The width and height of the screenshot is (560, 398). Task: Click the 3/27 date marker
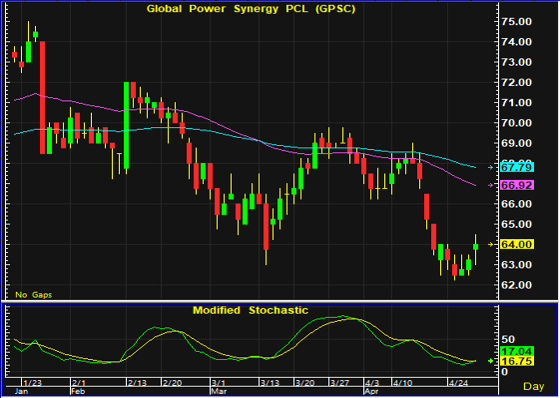coord(339,383)
